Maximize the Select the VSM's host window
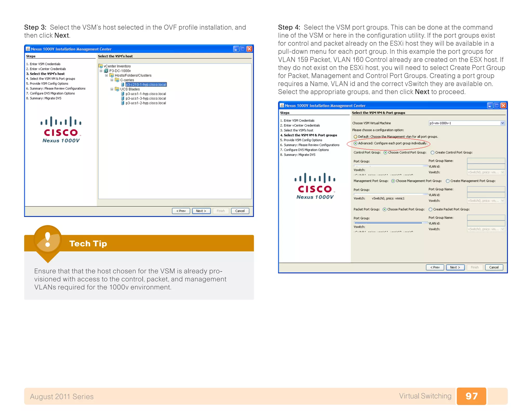This screenshot has height=411, width=532. [x=243, y=49]
